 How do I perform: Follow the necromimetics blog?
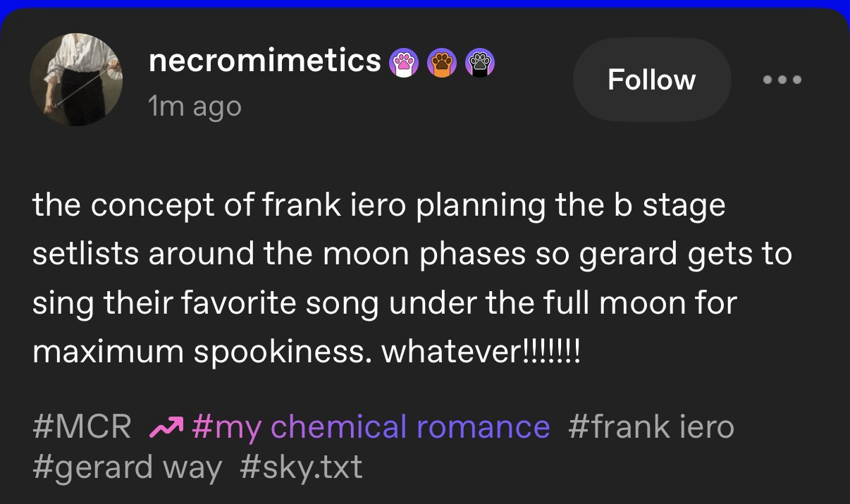651,80
